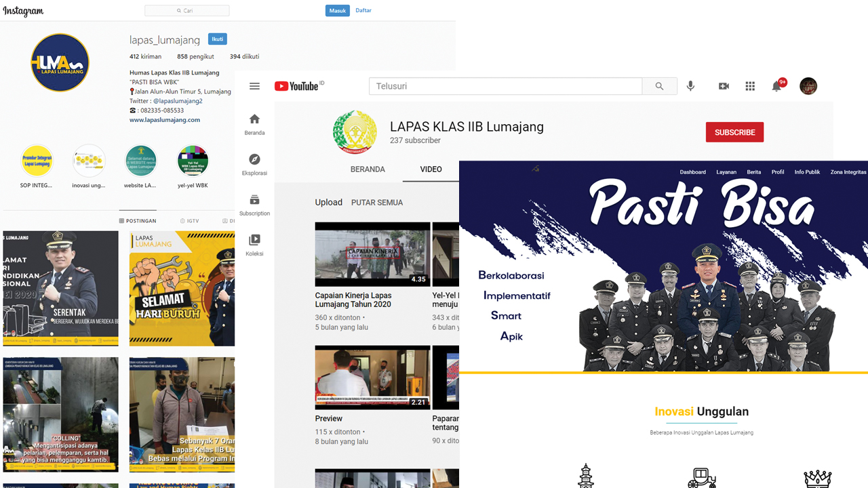Open Capaian Kinerja Lapas Lumajang title
Viewport: 868px width, 488px height.
click(x=353, y=300)
